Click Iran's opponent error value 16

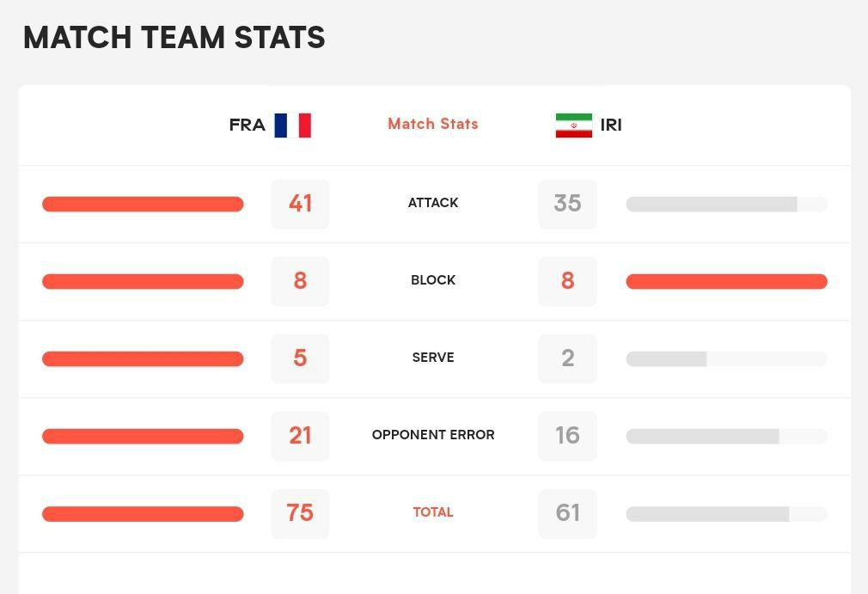pyautogui.click(x=567, y=436)
